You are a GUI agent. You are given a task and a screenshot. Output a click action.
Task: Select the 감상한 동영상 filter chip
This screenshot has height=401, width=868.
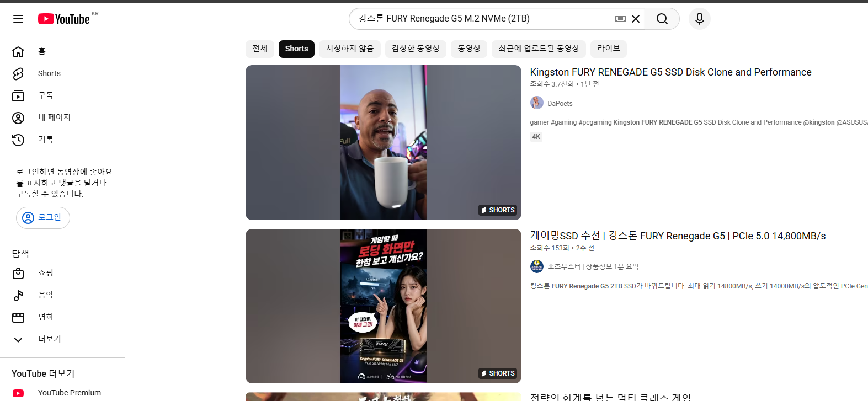(x=416, y=49)
